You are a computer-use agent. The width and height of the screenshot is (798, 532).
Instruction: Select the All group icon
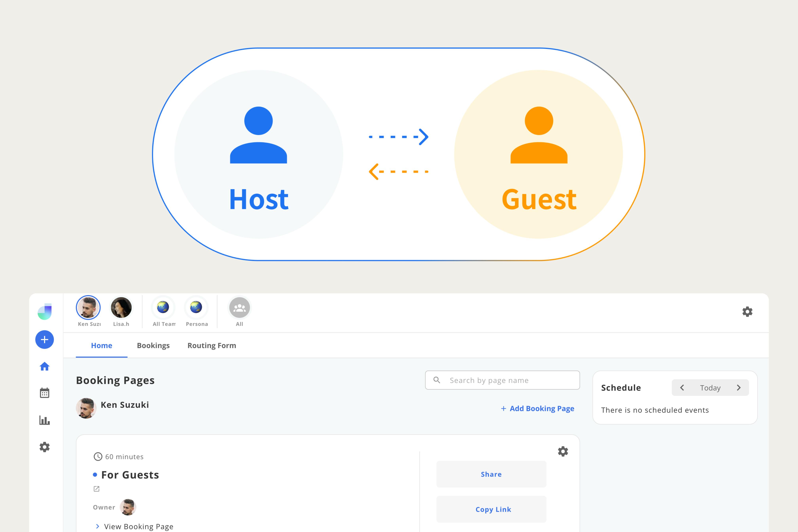[239, 308]
